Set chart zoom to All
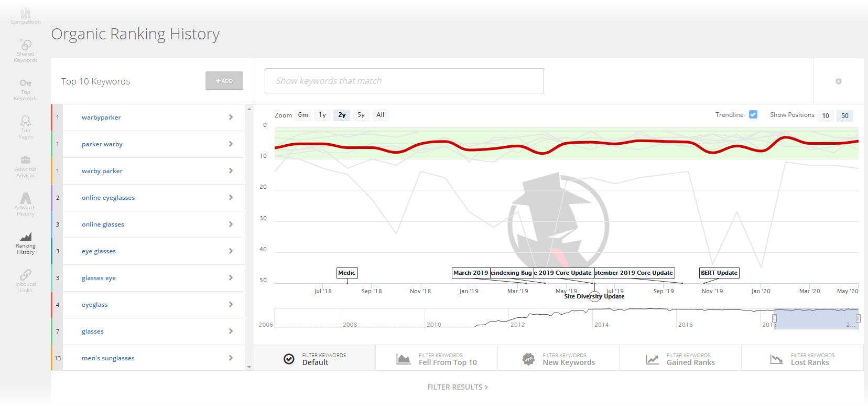The height and width of the screenshot is (407, 868). (x=381, y=115)
